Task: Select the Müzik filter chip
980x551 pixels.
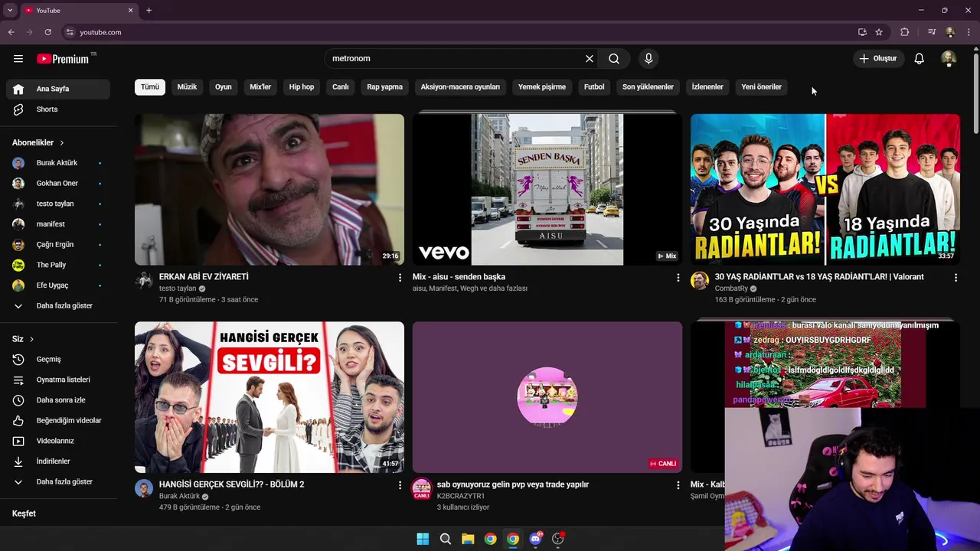Action: pos(187,87)
